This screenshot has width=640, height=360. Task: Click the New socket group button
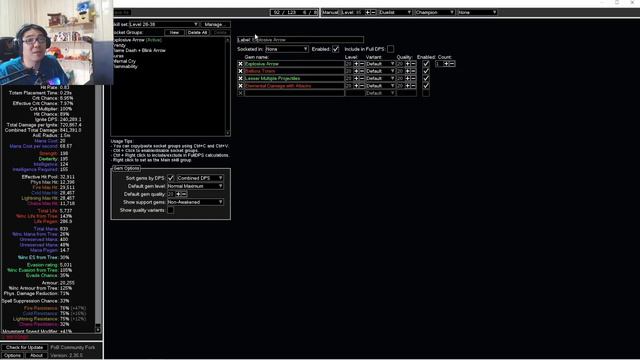[x=174, y=32]
